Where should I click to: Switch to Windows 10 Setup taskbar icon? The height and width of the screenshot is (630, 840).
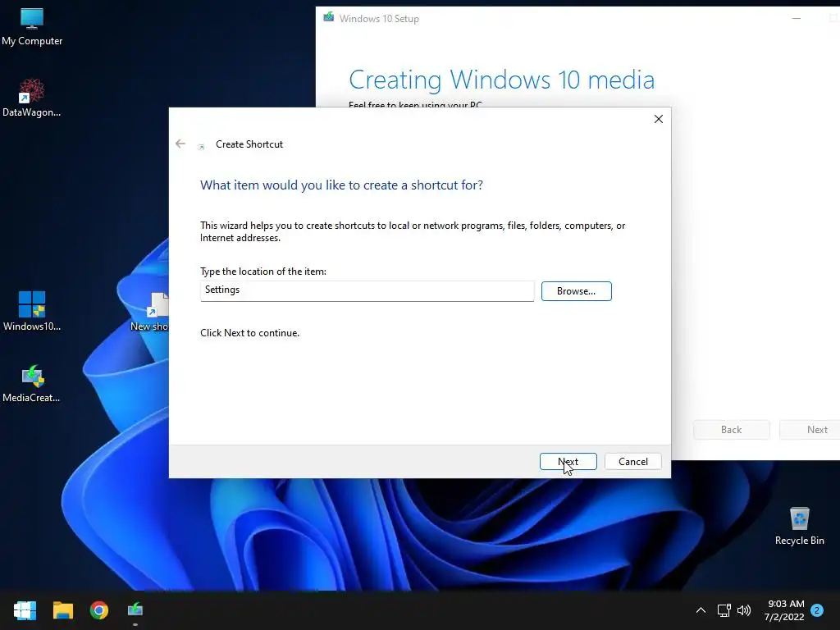135,610
